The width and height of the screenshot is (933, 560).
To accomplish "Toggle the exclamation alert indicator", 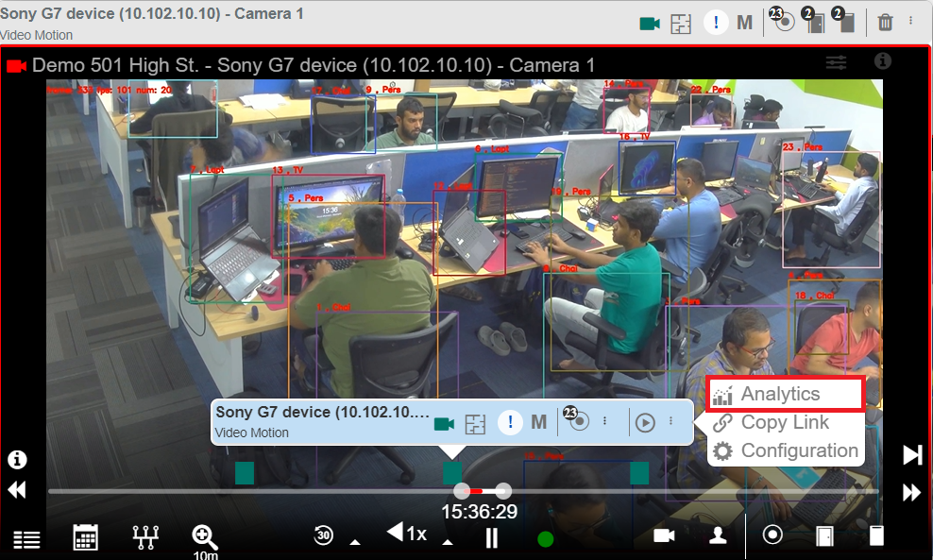I will point(716,21).
